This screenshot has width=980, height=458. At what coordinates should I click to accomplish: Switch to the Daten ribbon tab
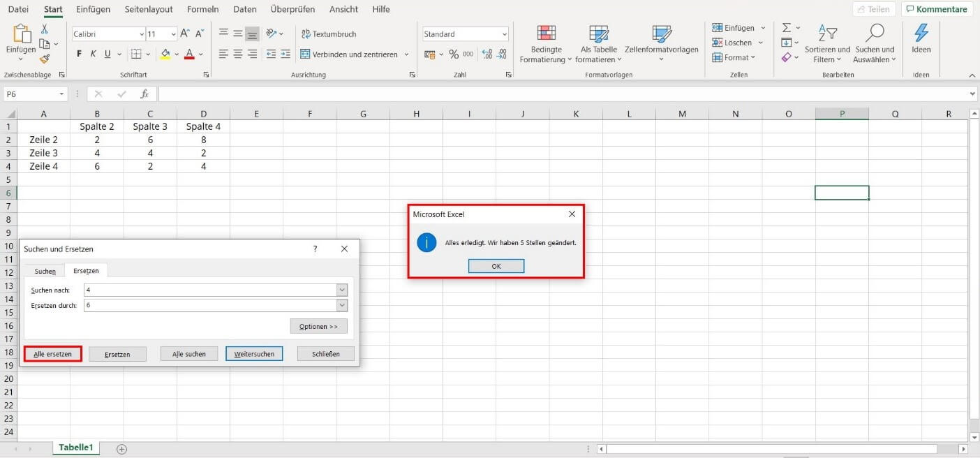point(244,9)
